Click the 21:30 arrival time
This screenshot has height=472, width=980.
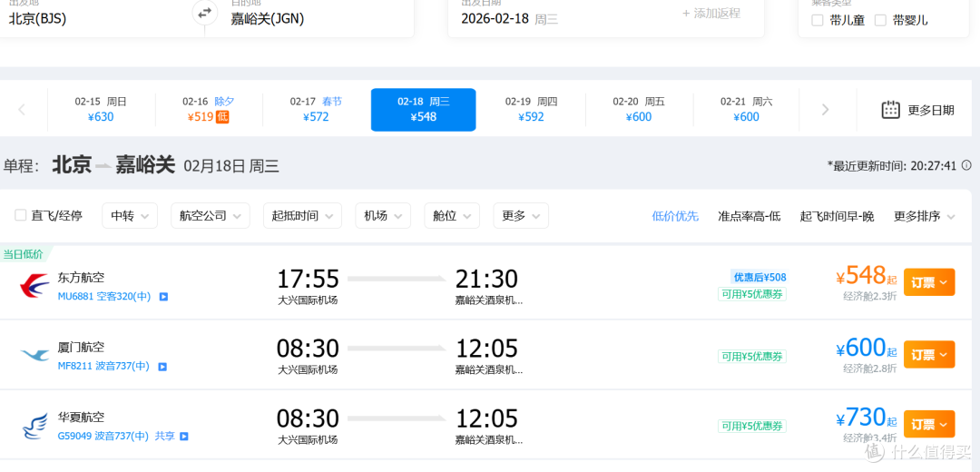tap(486, 279)
